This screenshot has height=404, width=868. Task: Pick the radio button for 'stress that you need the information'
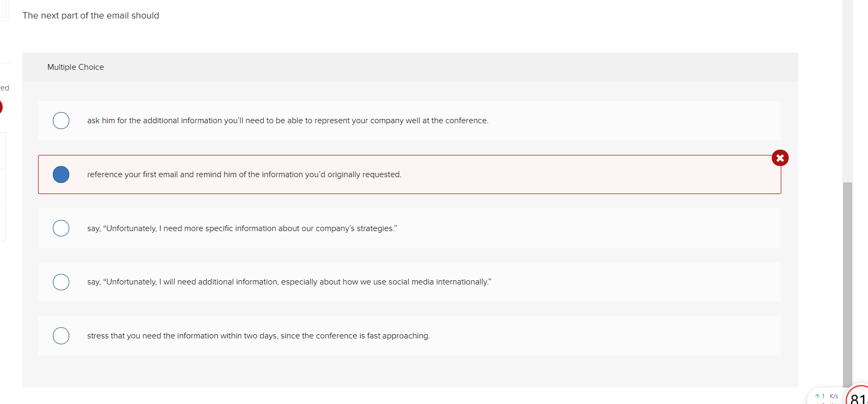click(x=61, y=336)
